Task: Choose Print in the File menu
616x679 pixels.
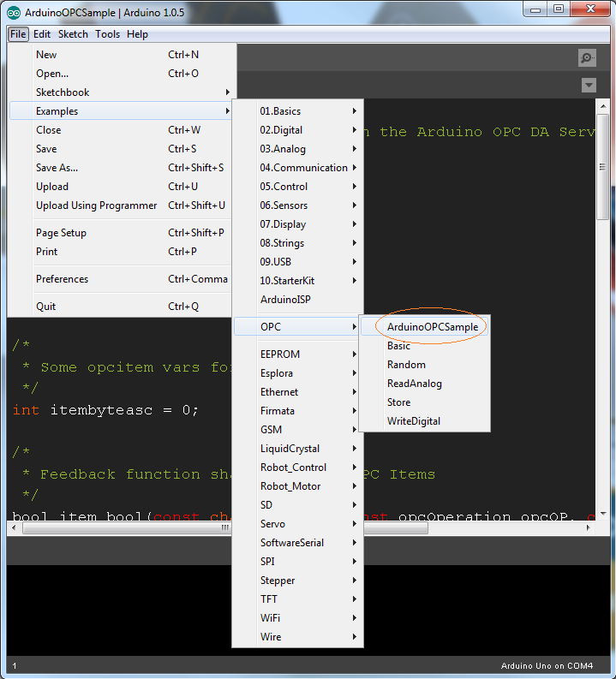Action: 121,252
